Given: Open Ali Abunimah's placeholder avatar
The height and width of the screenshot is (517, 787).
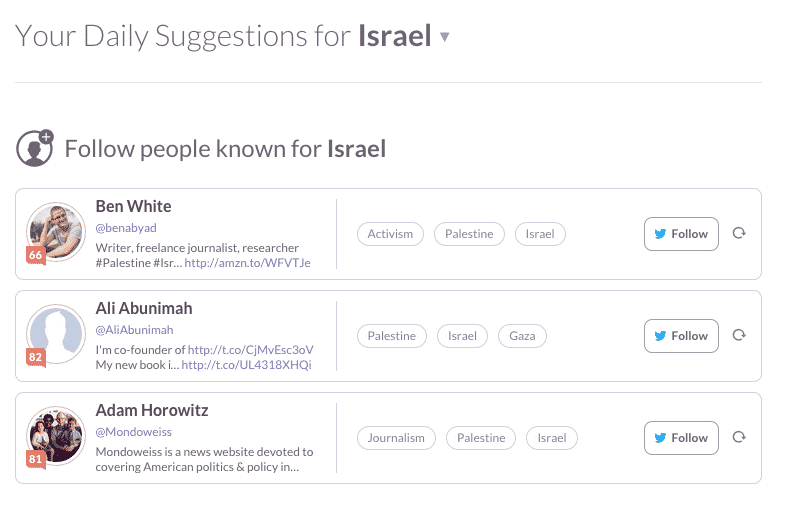Looking at the screenshot, I should (56, 334).
